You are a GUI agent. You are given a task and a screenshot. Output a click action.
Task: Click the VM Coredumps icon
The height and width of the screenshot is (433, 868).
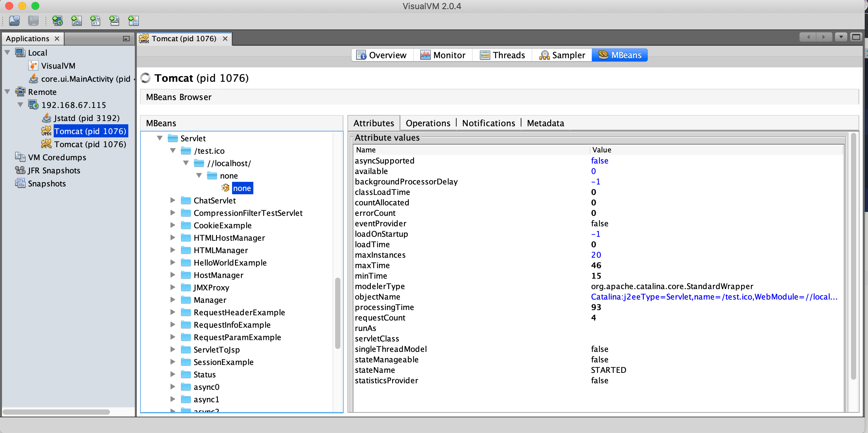click(x=20, y=157)
